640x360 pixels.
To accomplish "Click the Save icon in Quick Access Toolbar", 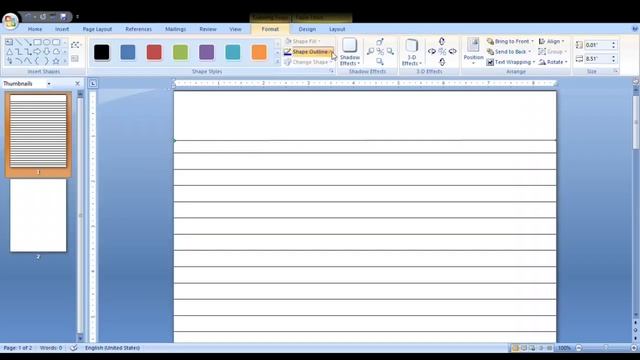I will (63, 17).
